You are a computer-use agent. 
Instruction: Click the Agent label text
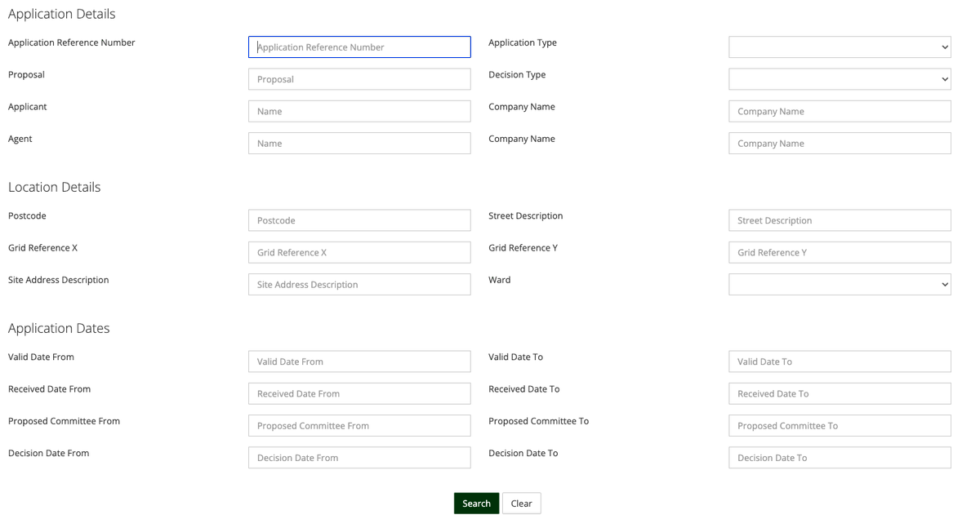click(20, 139)
